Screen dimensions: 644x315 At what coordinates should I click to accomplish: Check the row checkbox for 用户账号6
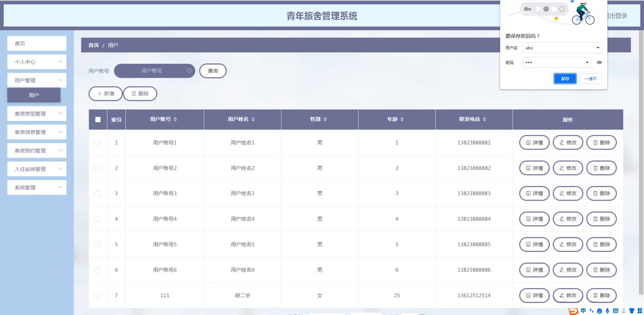[97, 270]
